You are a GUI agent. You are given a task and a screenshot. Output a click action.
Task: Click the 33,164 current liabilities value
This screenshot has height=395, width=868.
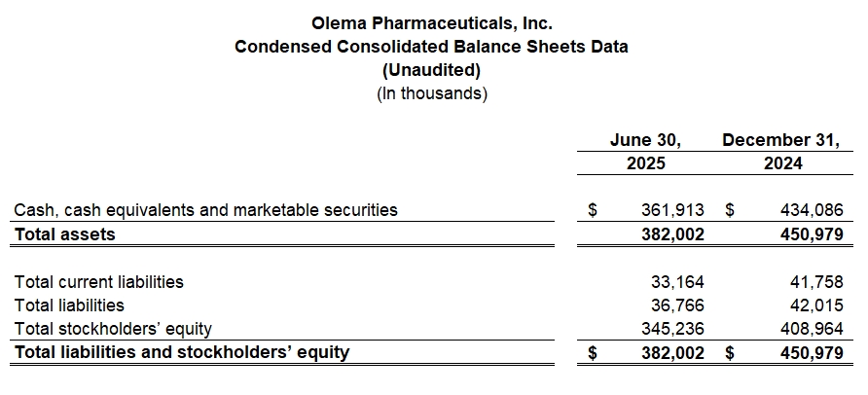677,282
